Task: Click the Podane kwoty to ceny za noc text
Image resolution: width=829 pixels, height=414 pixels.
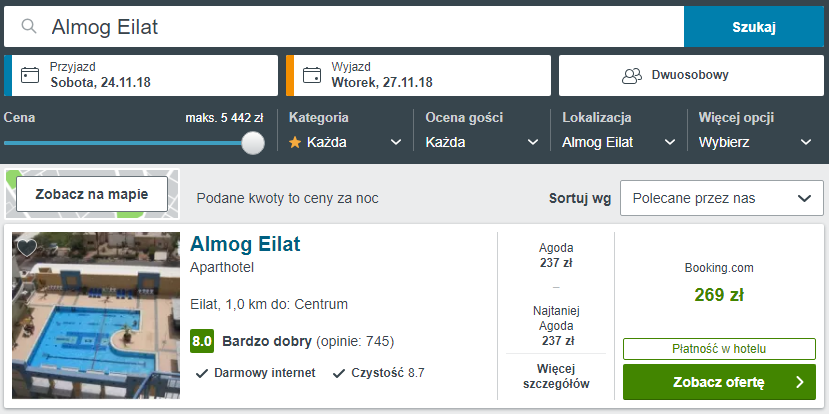Action: 288,198
